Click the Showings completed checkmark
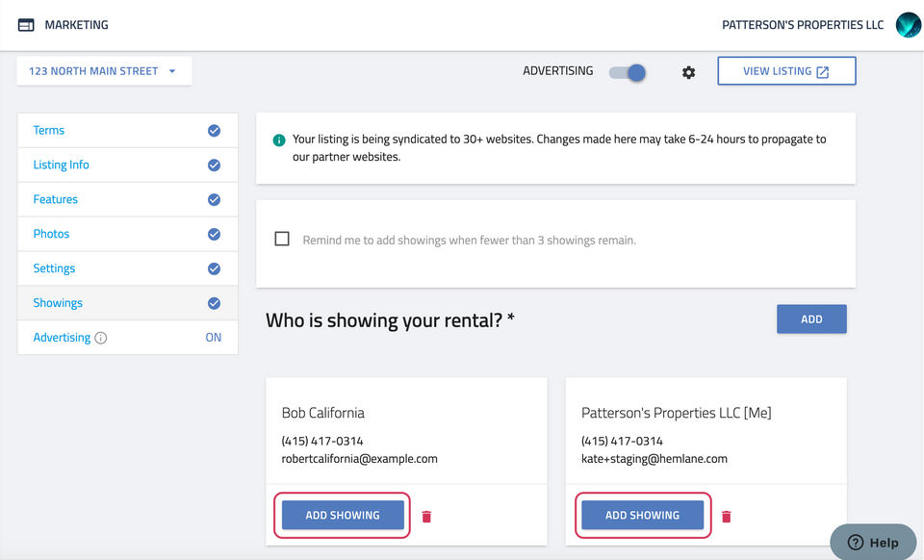 point(214,303)
